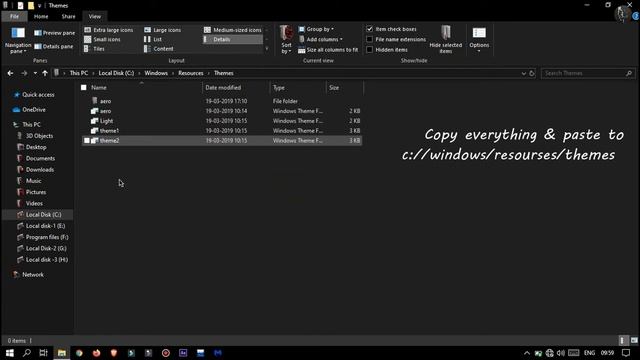
Task: Click This PC in address bar
Action: point(79,73)
